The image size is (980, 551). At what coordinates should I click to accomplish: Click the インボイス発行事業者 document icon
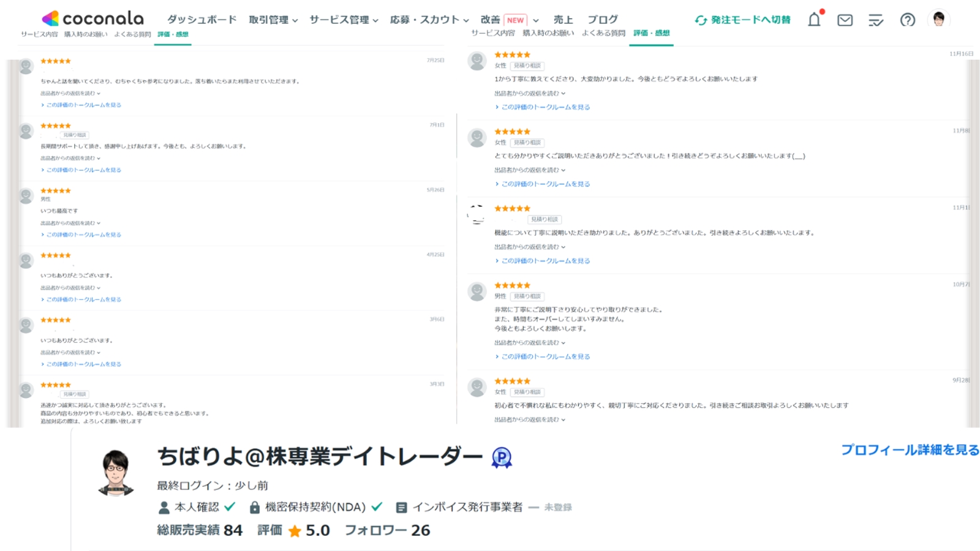coord(401,508)
